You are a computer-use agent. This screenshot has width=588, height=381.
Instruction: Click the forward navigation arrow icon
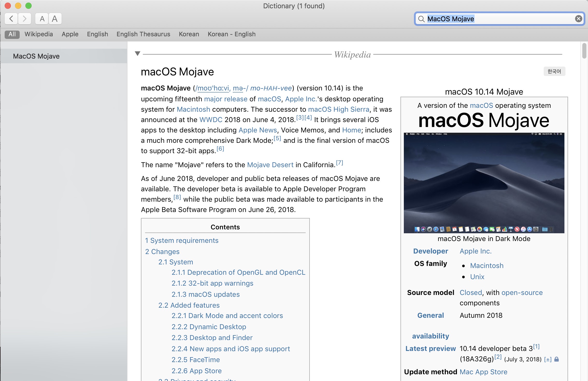[x=24, y=18]
